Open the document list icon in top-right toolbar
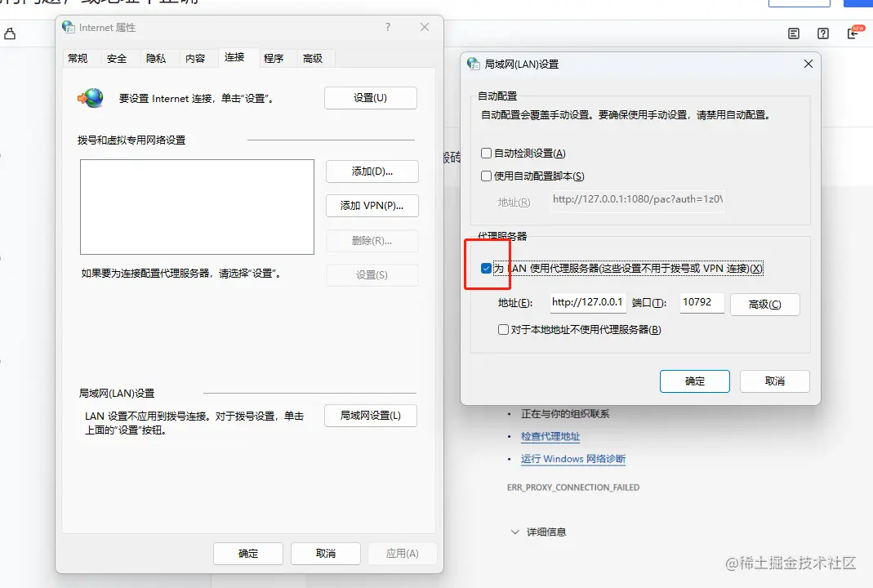This screenshot has height=588, width=873. pyautogui.click(x=794, y=34)
